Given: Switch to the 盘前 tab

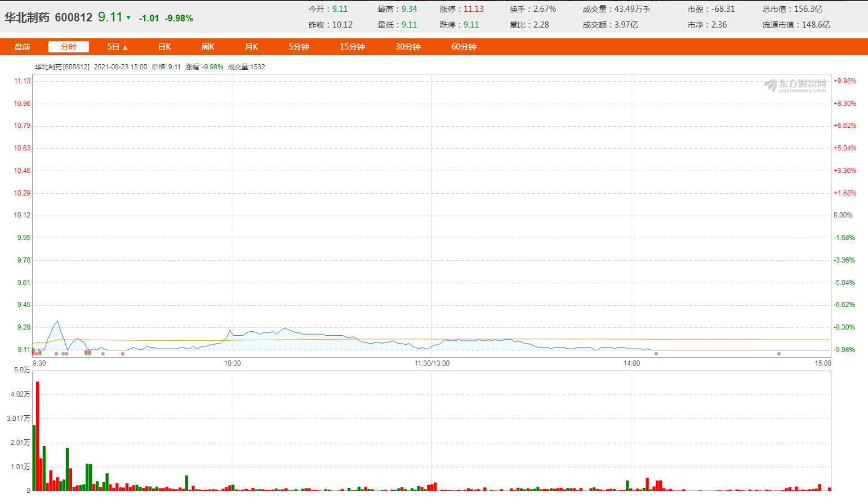Looking at the screenshot, I should coord(23,47).
